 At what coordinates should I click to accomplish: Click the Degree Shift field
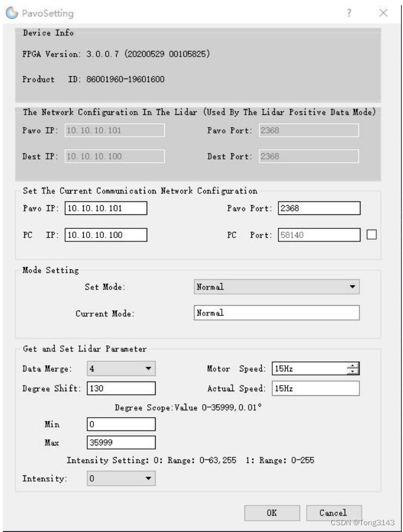121,388
